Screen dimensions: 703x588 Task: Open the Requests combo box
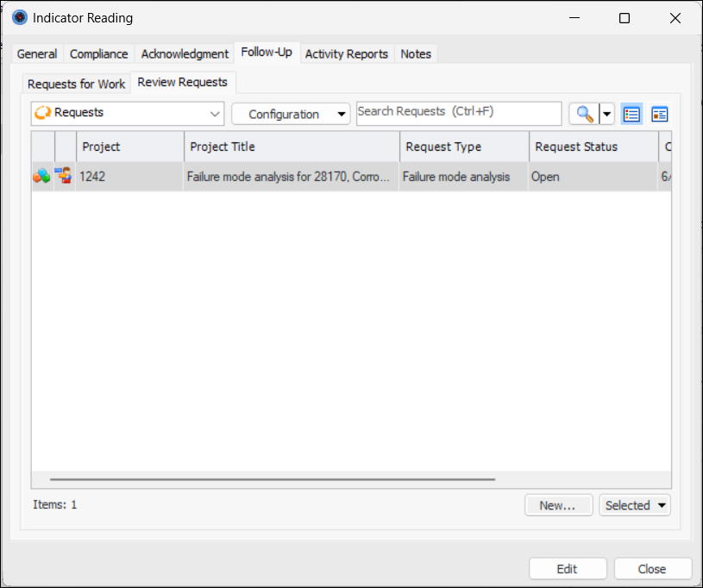pyautogui.click(x=128, y=114)
